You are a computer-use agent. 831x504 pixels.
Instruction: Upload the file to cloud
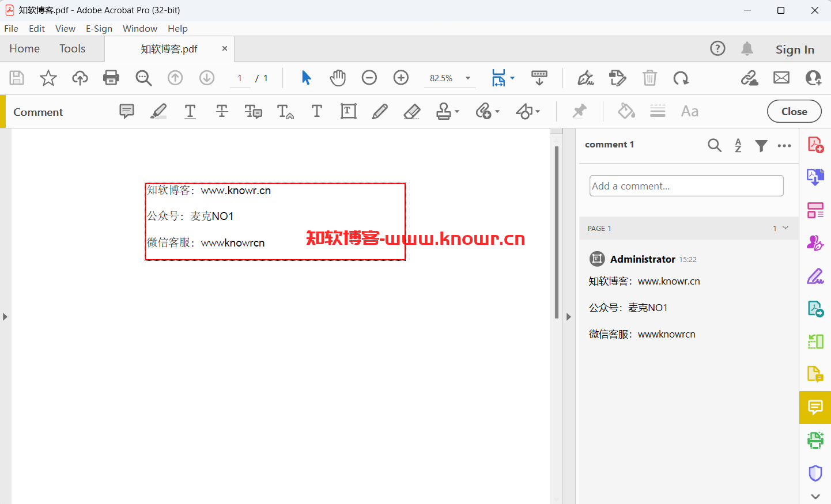point(80,78)
